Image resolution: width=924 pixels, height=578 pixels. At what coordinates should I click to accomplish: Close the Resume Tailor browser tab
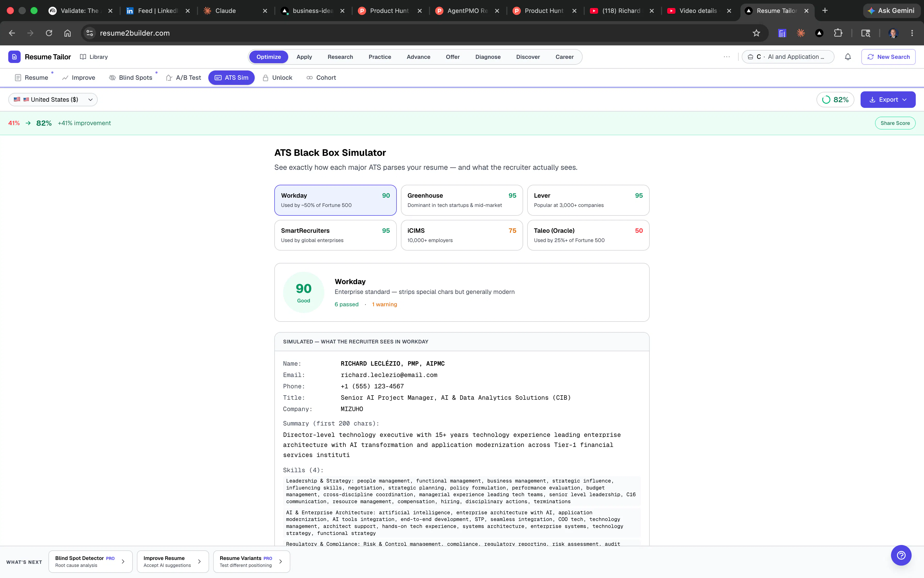[x=806, y=11]
